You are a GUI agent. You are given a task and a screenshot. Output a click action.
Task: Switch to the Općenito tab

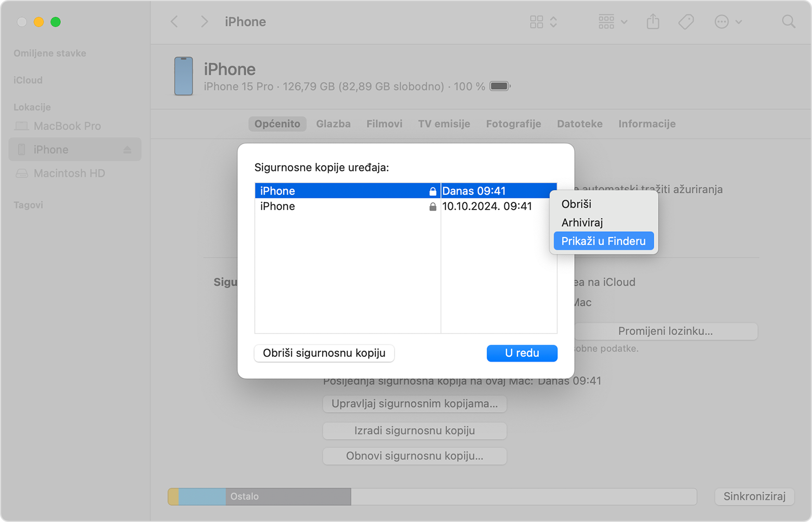[277, 123]
